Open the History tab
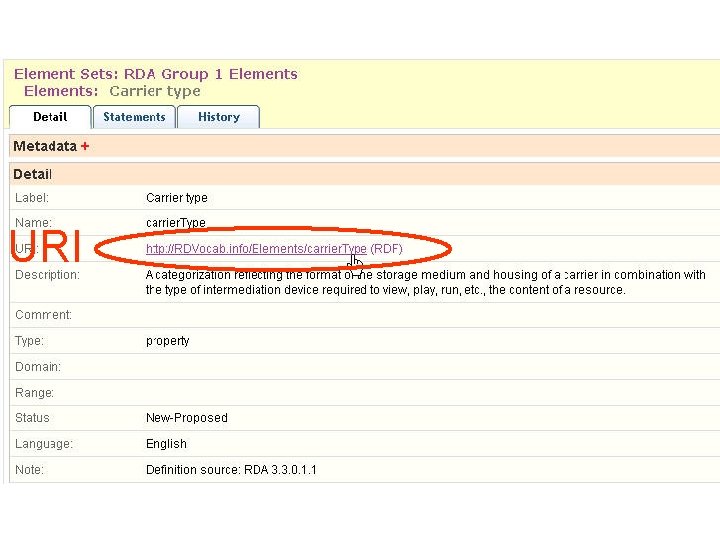Viewport: 720px width, 540px height. coord(219,117)
